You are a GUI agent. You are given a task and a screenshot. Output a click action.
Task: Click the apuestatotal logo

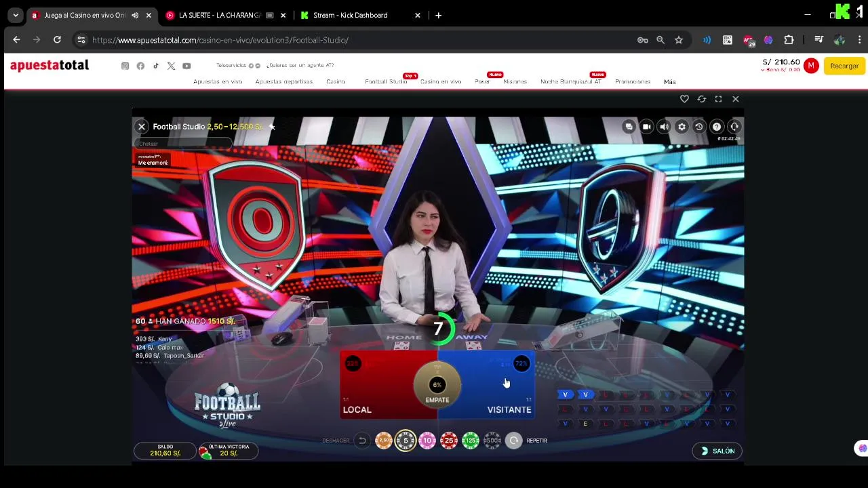[50, 65]
